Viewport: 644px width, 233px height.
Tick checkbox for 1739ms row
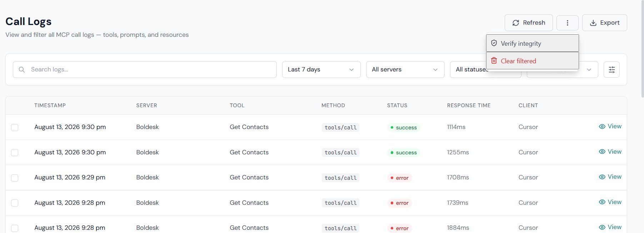click(15, 203)
